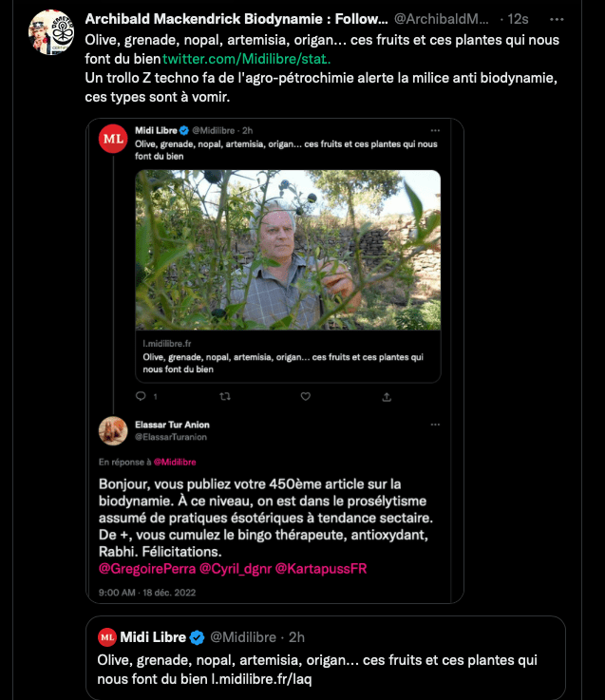Open the three-dot menu on Midi Libre tweet
605x700 pixels.
(435, 129)
